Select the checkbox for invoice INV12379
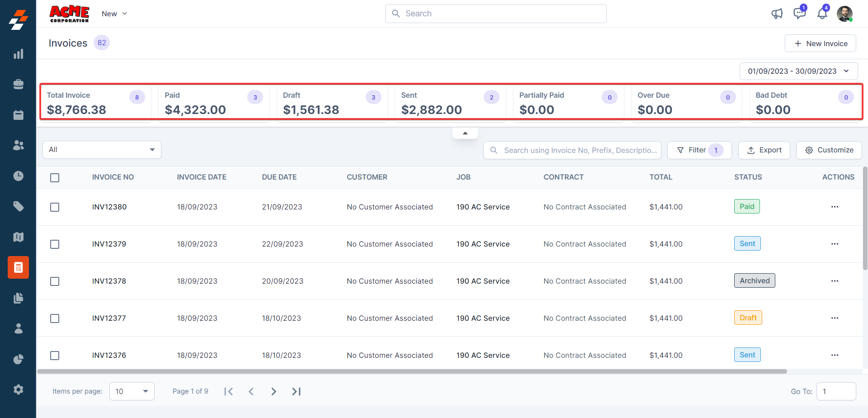Viewport: 868px width, 418px height. (x=55, y=244)
